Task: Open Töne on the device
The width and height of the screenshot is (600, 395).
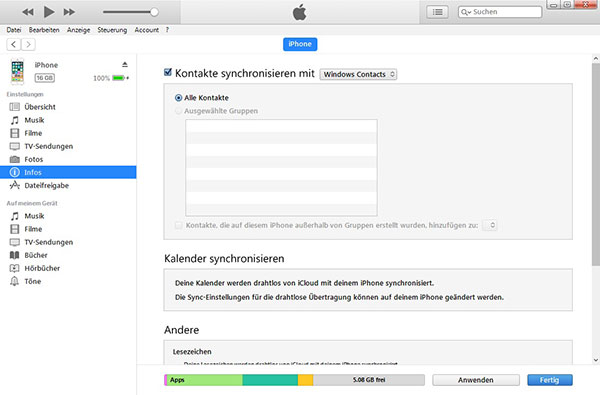Action: point(68,281)
